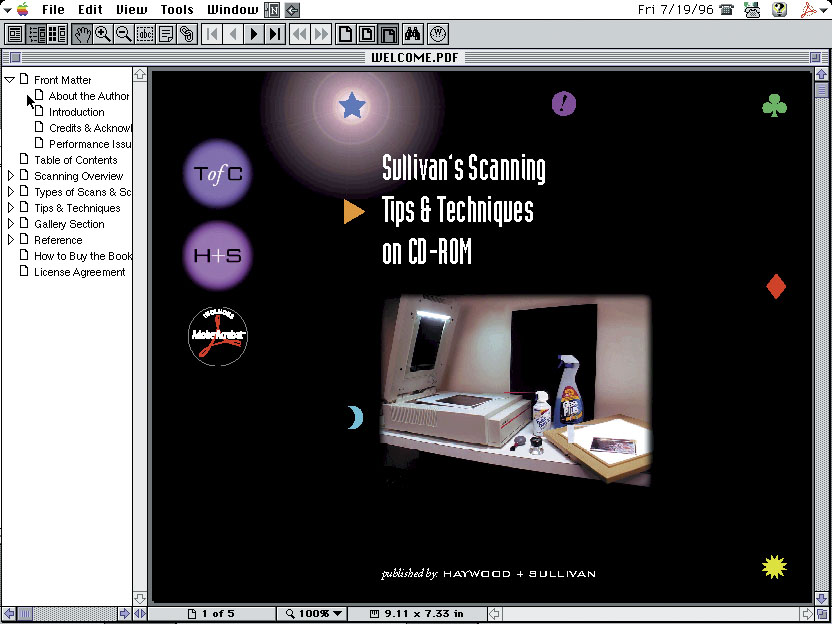The width and height of the screenshot is (832, 624).
Task: Open the Credits & Acknowledgments bookmark
Action: click(90, 128)
